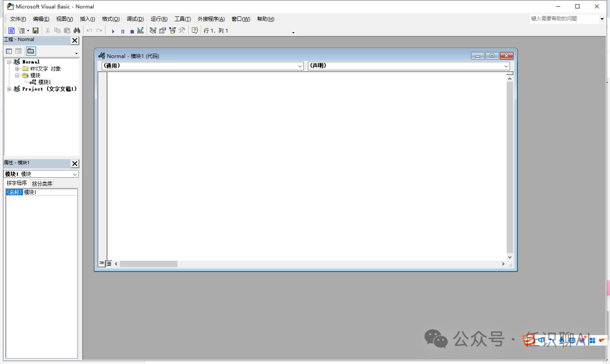Expand the WPS文字 对象 folder

17,68
